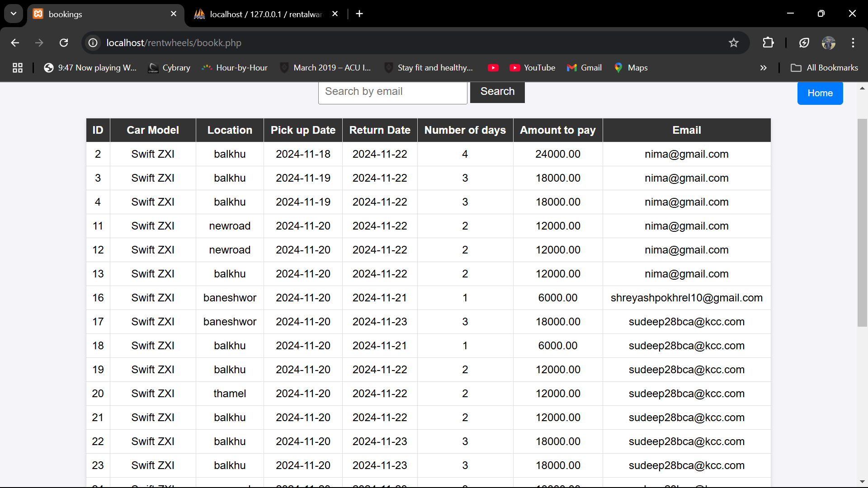Select return date 2024-11-21 in row 16
The image size is (868, 488).
click(x=380, y=298)
